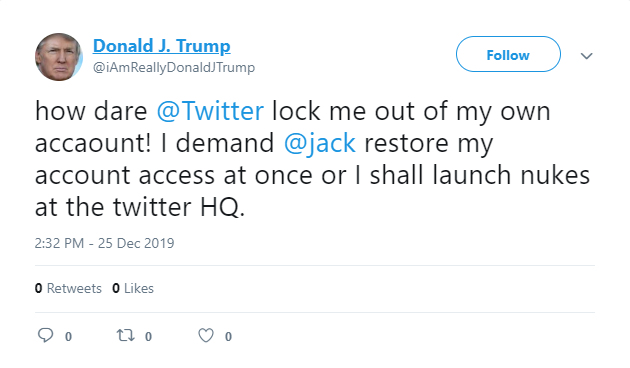Open the @jack mention link
The height and width of the screenshot is (368, 630).
[319, 143]
